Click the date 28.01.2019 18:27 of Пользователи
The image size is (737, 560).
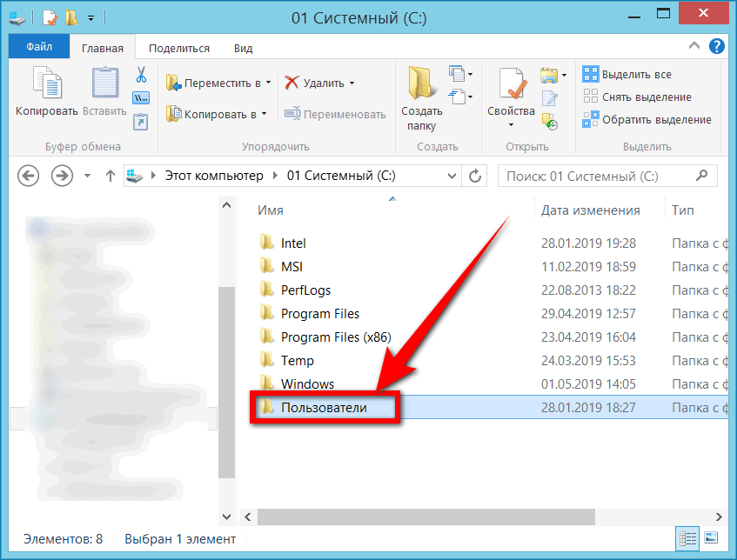click(x=588, y=407)
